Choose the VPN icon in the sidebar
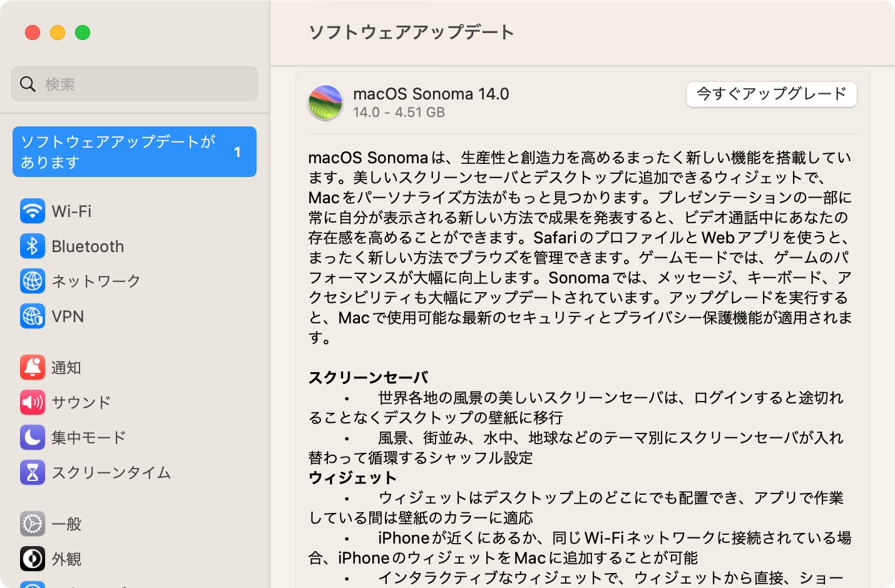 point(33,317)
